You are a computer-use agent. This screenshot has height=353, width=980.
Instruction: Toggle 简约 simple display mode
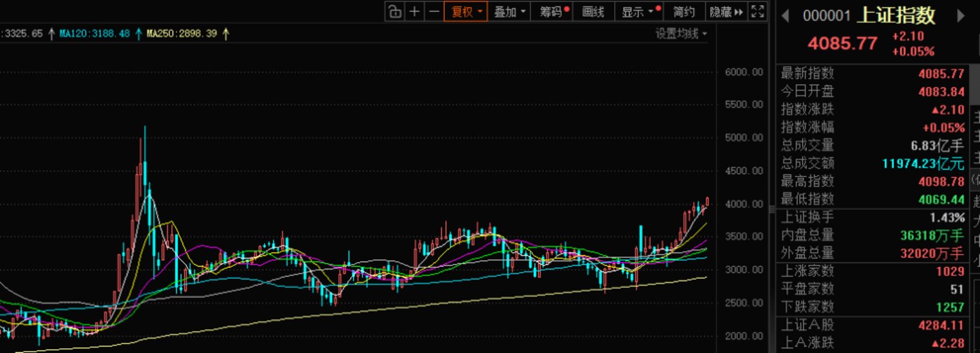pyautogui.click(x=684, y=11)
